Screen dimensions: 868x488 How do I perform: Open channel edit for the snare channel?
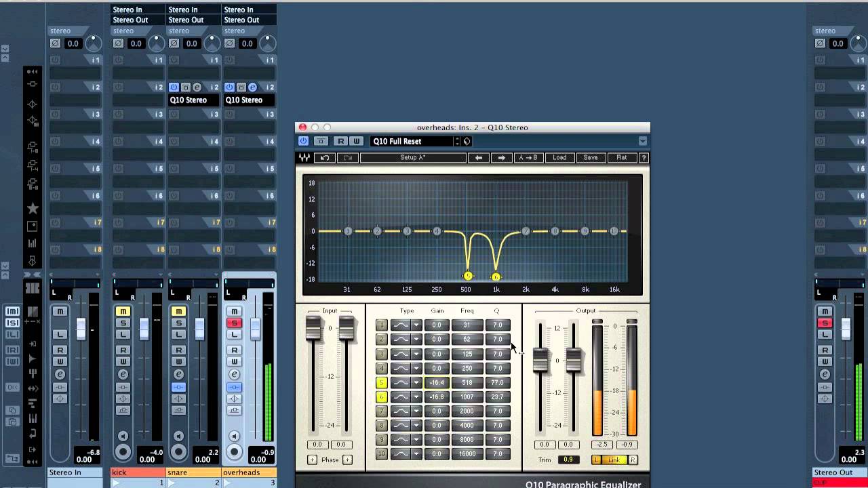(178, 374)
